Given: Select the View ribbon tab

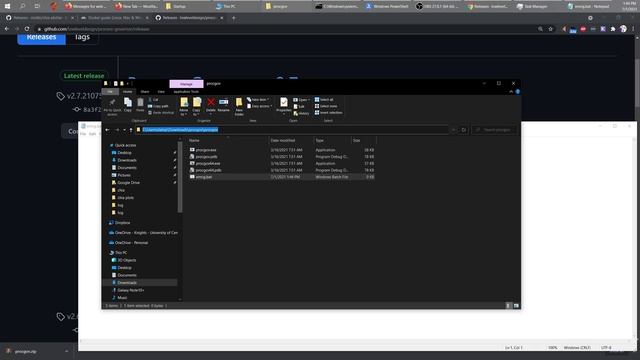Looking at the screenshot, I should click(161, 92).
